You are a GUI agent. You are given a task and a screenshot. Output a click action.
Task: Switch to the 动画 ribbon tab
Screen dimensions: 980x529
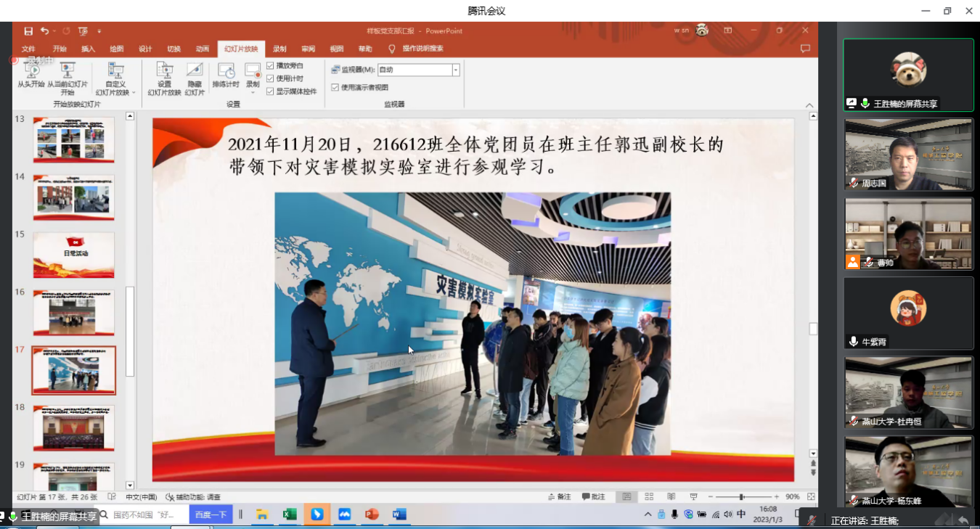203,49
